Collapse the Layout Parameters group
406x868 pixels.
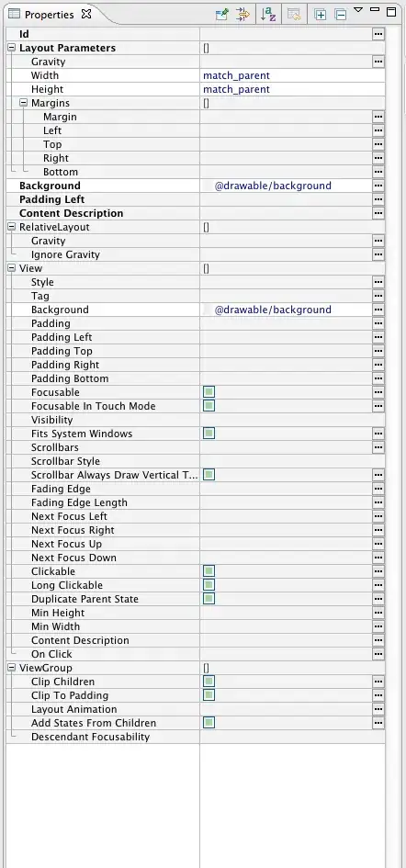[x=12, y=48]
